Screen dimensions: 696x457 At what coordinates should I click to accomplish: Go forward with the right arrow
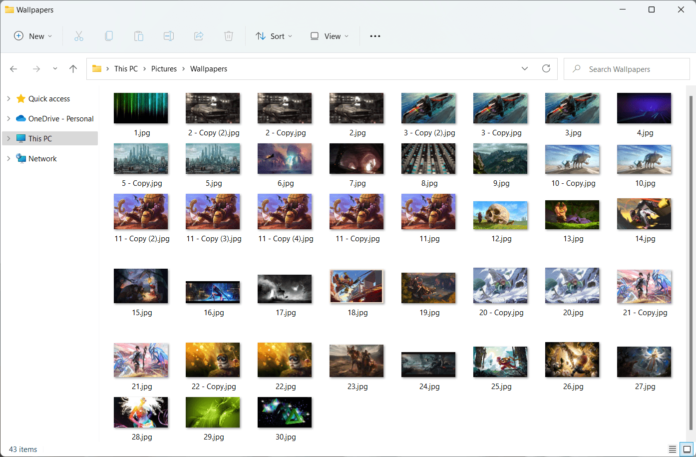pos(36,69)
